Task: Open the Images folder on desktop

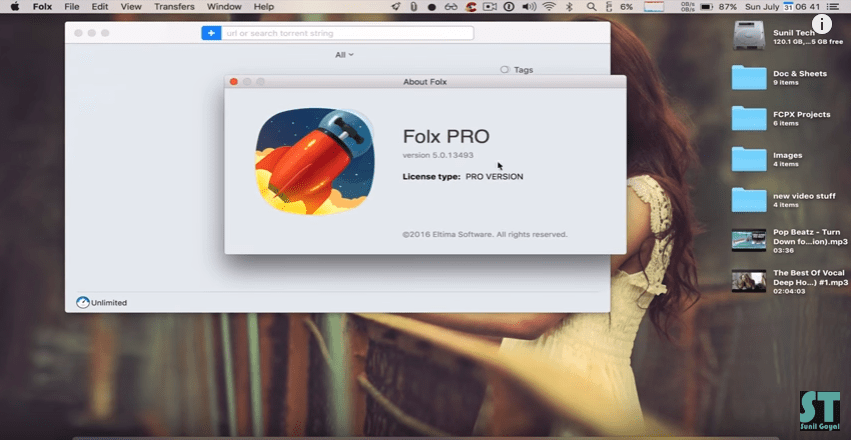Action: tap(747, 160)
